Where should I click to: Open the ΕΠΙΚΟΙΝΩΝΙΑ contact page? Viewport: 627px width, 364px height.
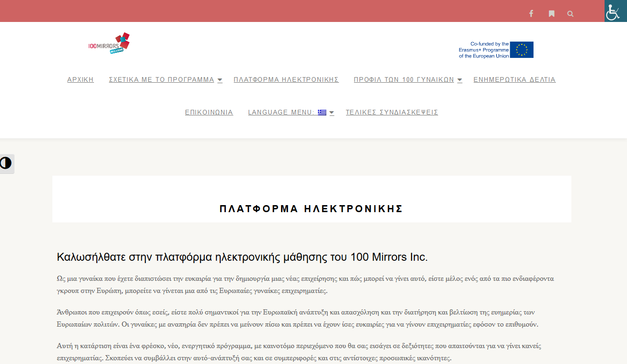click(209, 112)
